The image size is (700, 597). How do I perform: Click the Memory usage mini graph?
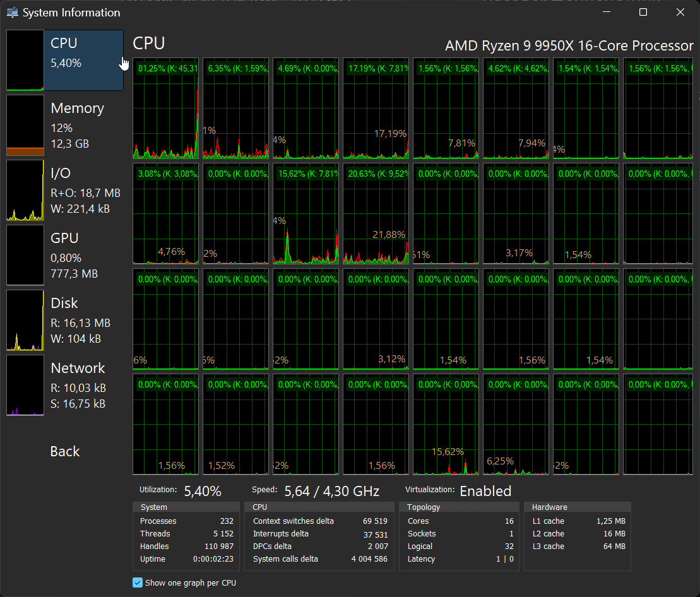click(x=25, y=125)
